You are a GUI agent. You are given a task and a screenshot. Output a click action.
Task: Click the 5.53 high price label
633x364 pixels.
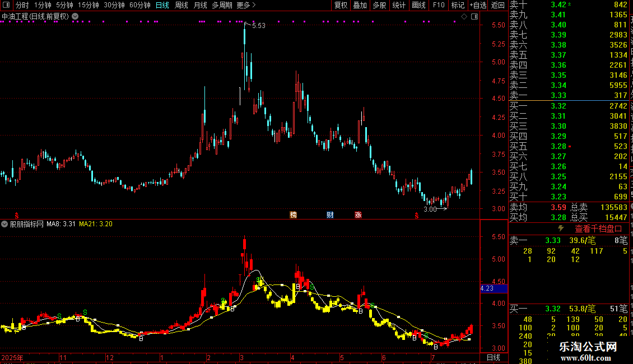point(259,25)
